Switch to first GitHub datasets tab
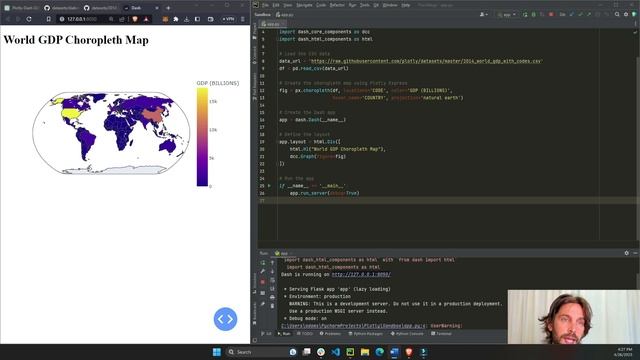 (x=61, y=8)
